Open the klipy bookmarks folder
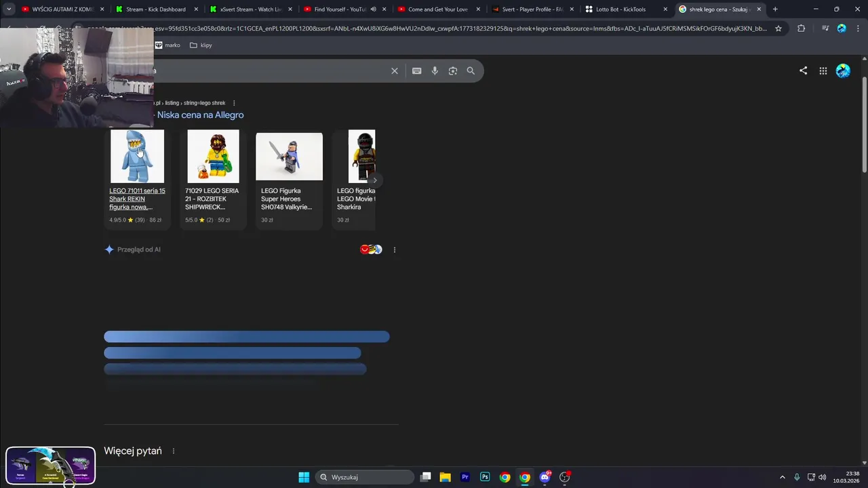Screen dimensions: 868x488 coord(201,45)
